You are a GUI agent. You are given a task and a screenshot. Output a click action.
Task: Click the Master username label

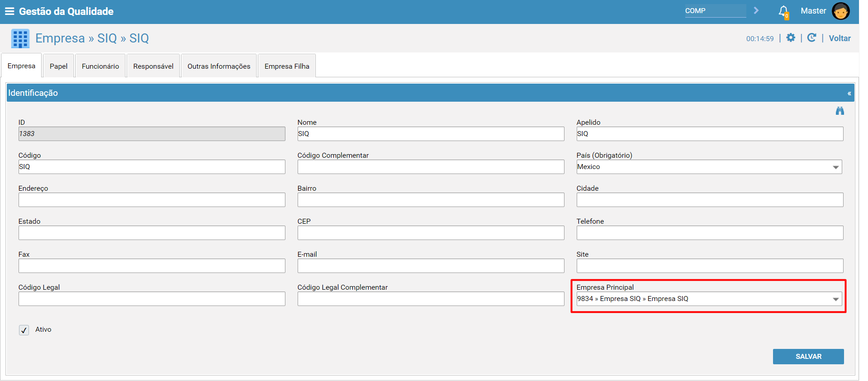813,11
